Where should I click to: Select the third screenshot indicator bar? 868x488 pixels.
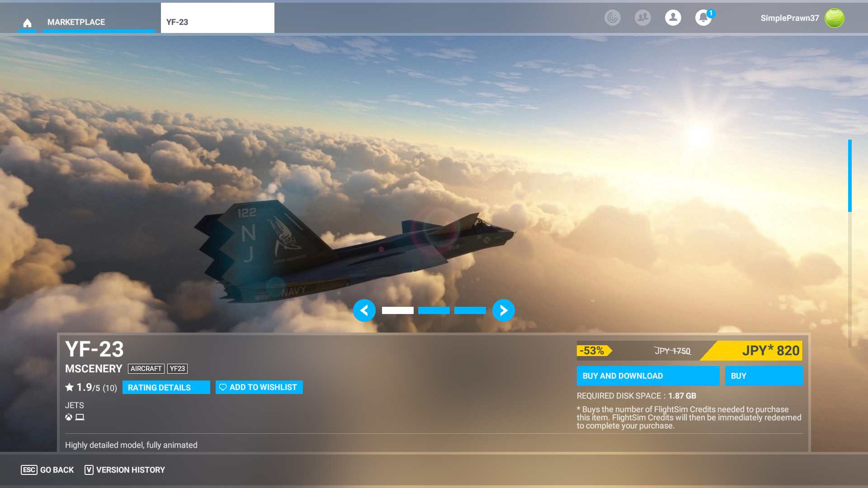470,310
